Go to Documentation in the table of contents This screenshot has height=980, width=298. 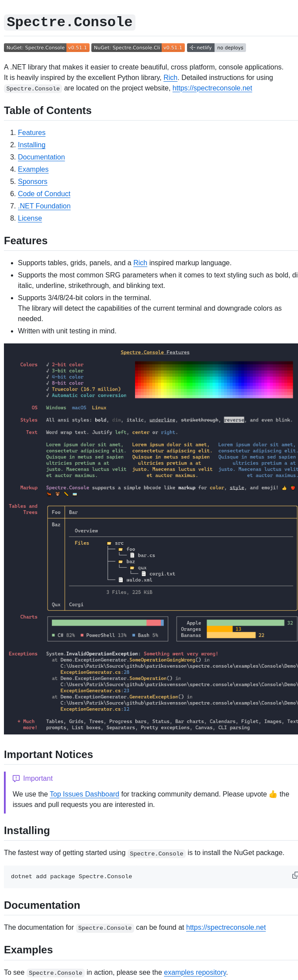[41, 157]
